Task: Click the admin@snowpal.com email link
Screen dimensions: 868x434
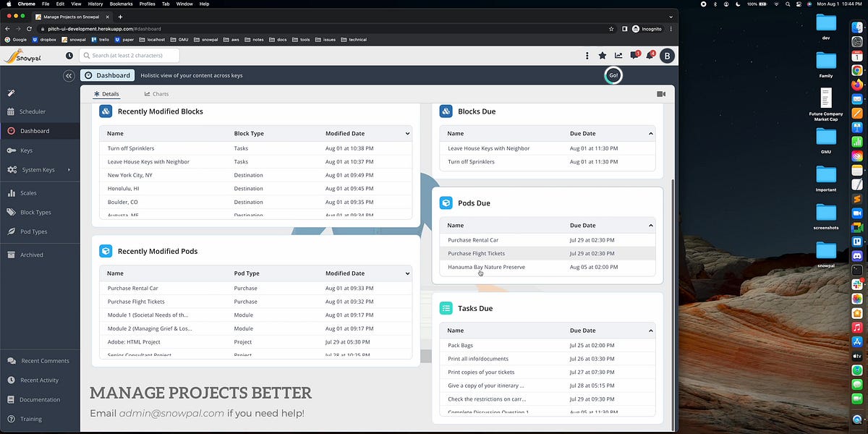Action: [171, 414]
